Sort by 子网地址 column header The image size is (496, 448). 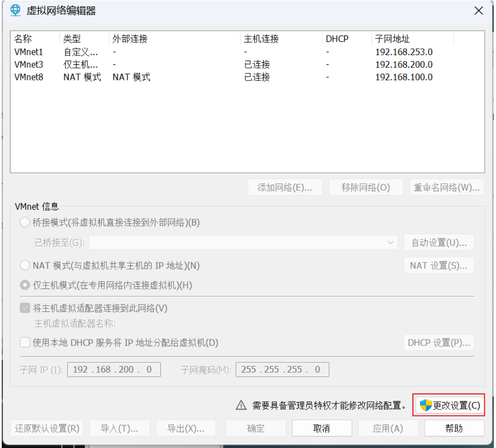[412, 39]
